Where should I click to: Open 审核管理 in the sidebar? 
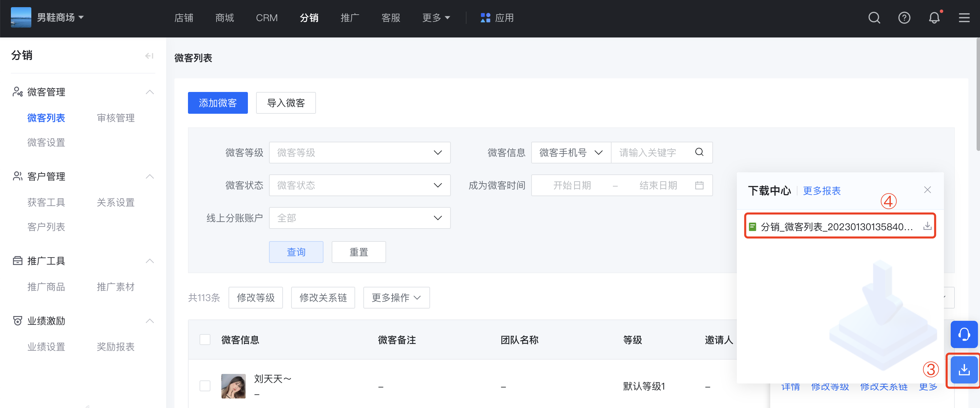tap(116, 118)
